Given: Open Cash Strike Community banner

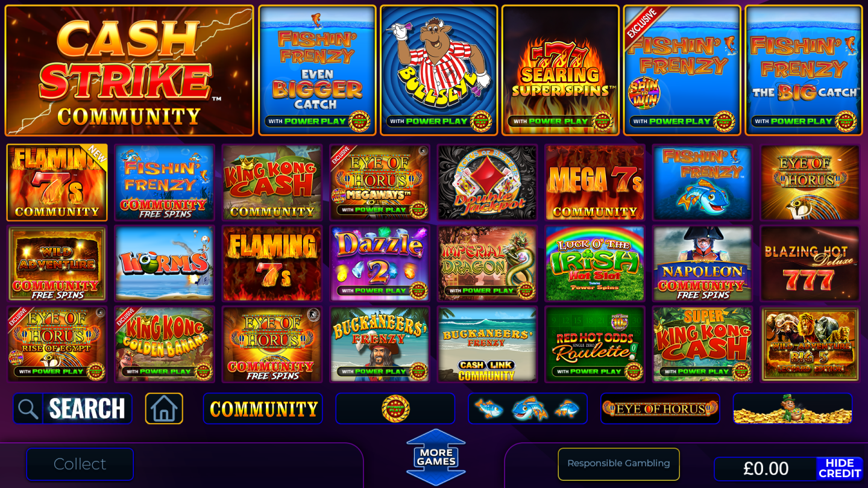Looking at the screenshot, I should 129,70.
